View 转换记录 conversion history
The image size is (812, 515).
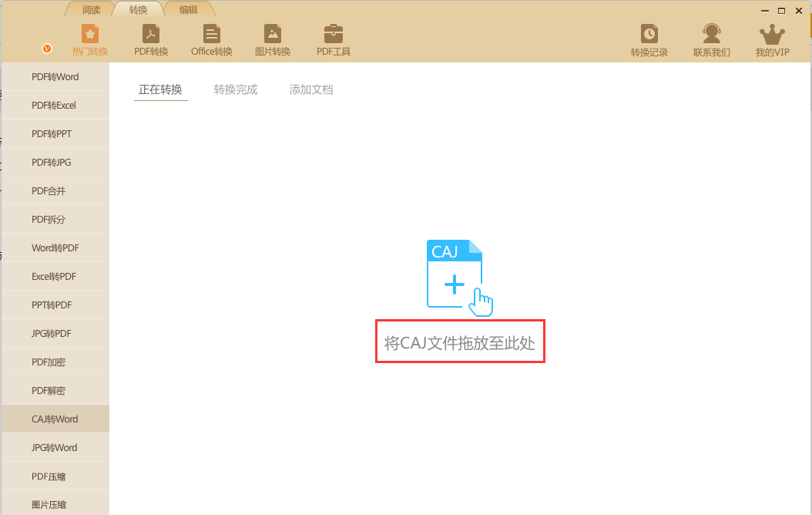click(649, 40)
